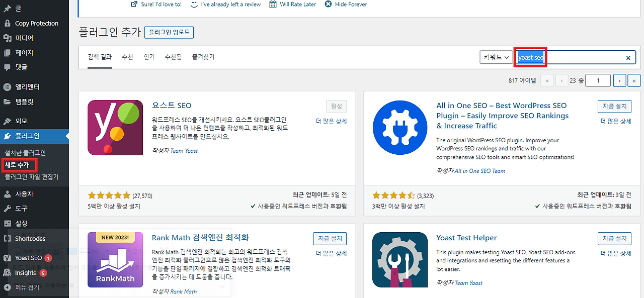Click the plugin search input field

point(576,57)
